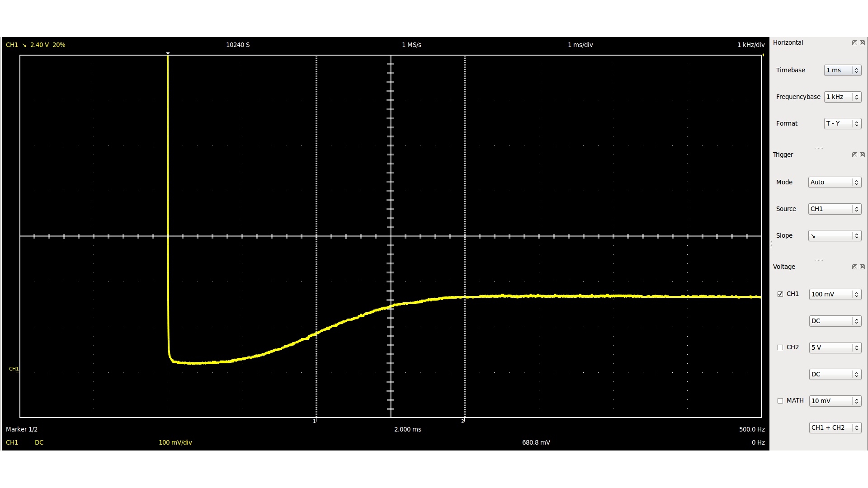Float the Trigger dock panel
Image resolution: width=868 pixels, height=488 pixels.
pos(854,155)
